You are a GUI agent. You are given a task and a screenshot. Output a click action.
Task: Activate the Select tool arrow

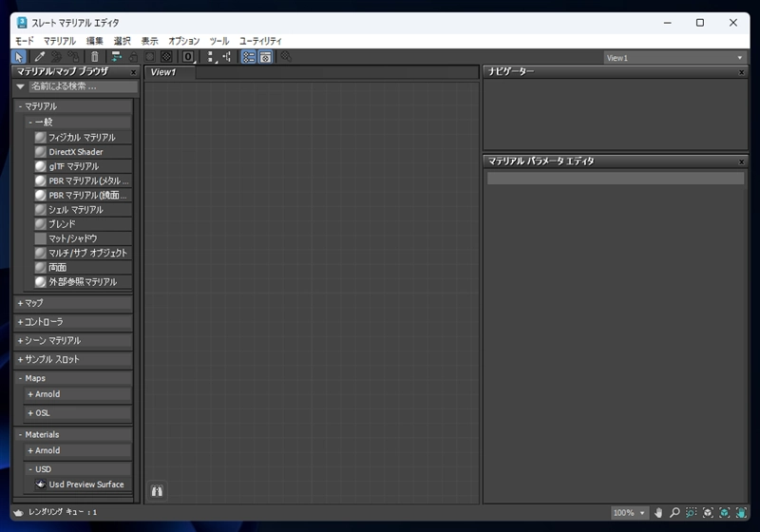[19, 57]
